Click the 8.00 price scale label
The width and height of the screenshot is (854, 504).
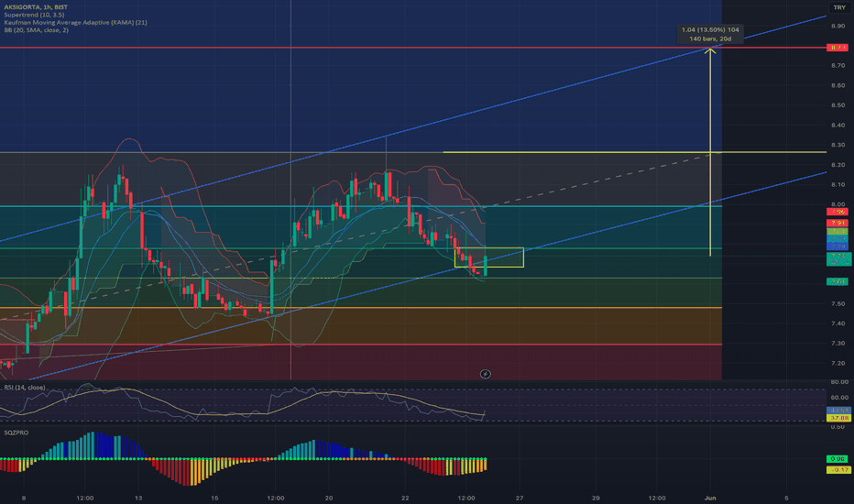pyautogui.click(x=838, y=204)
